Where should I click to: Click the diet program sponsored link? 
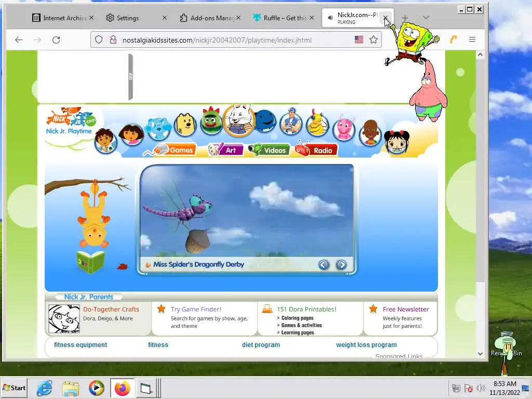(261, 345)
